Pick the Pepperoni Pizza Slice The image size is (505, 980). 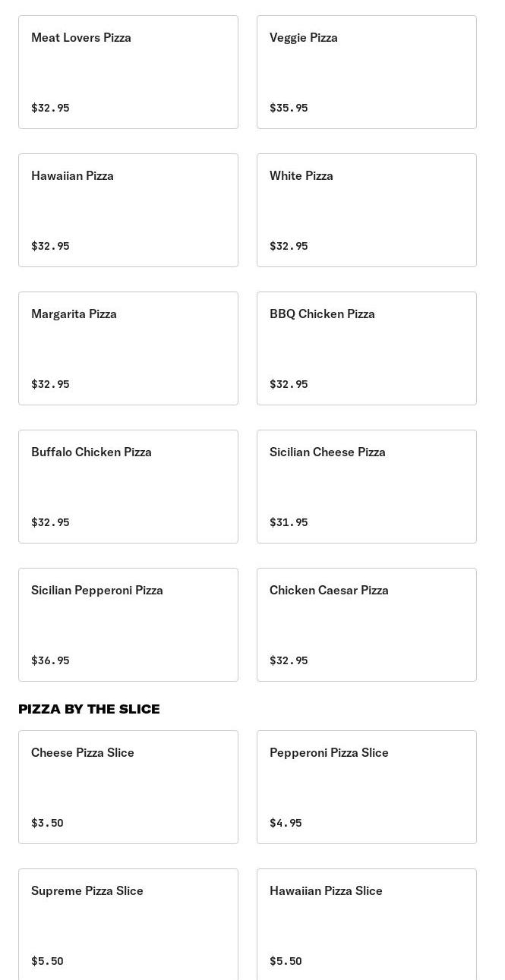[366, 786]
